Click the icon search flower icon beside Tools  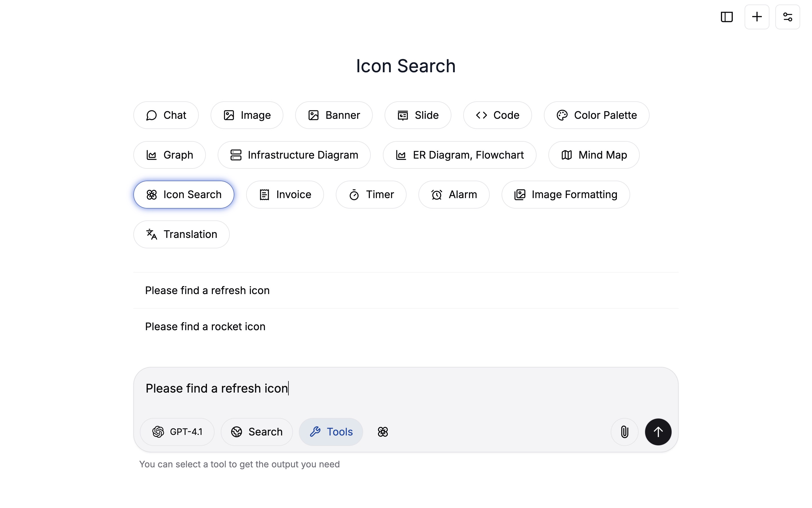383,432
